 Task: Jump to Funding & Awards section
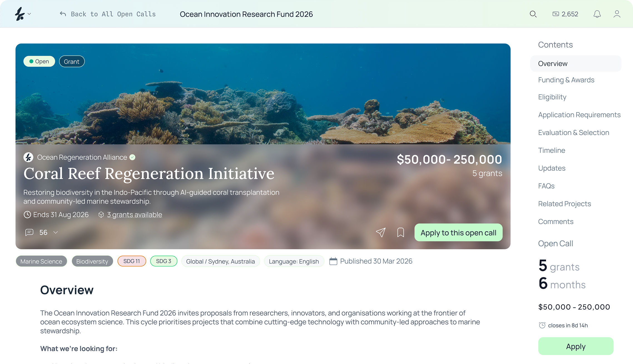pyautogui.click(x=566, y=80)
